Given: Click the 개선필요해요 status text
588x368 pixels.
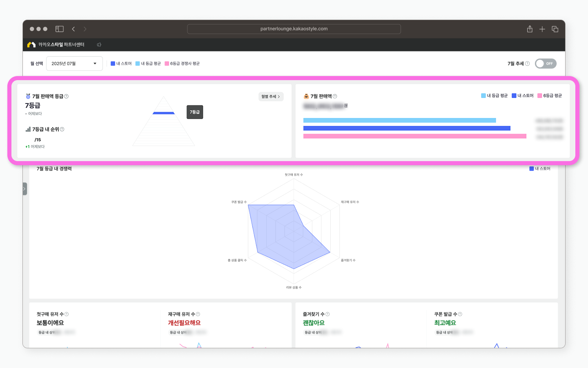Looking at the screenshot, I should (x=184, y=323).
